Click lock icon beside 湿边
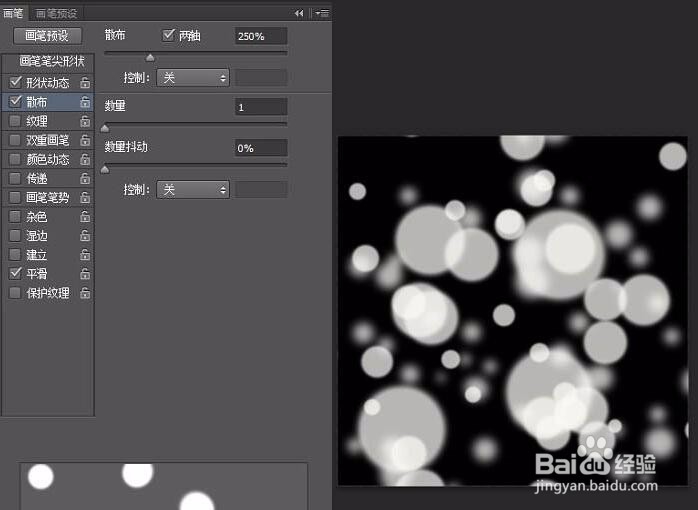Image resolution: width=698 pixels, height=510 pixels. pyautogui.click(x=85, y=236)
